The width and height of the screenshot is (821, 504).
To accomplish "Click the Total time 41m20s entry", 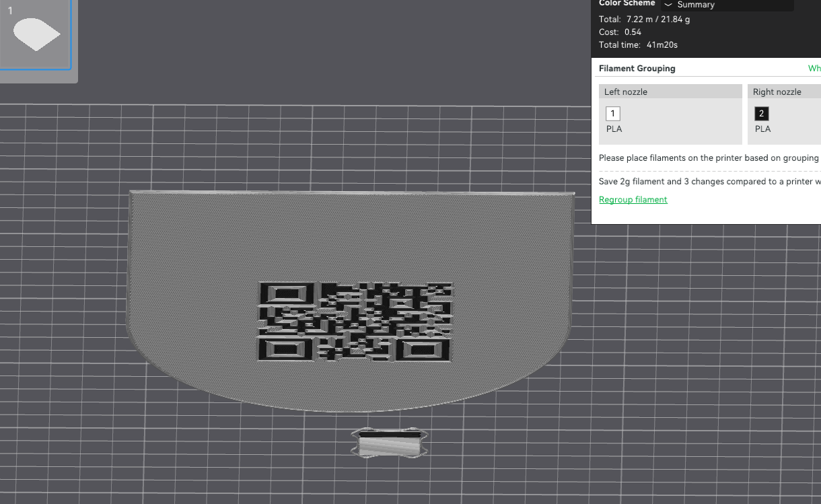I will (638, 45).
